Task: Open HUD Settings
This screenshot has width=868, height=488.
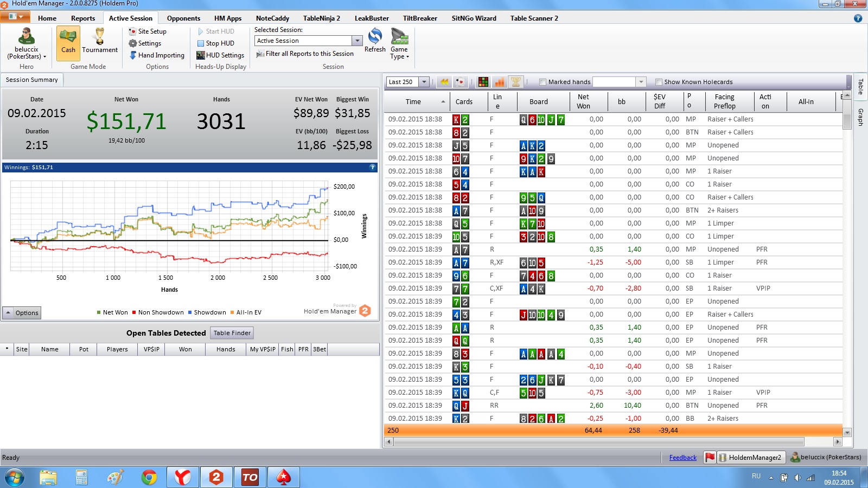Action: 220,55
